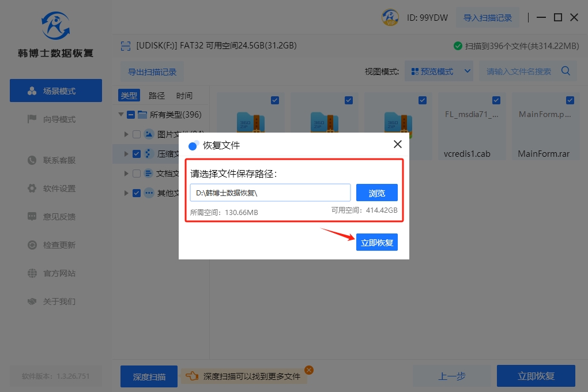The image size is (588, 392).
Task: Click 浏览 to choose save folder
Action: coord(376,193)
